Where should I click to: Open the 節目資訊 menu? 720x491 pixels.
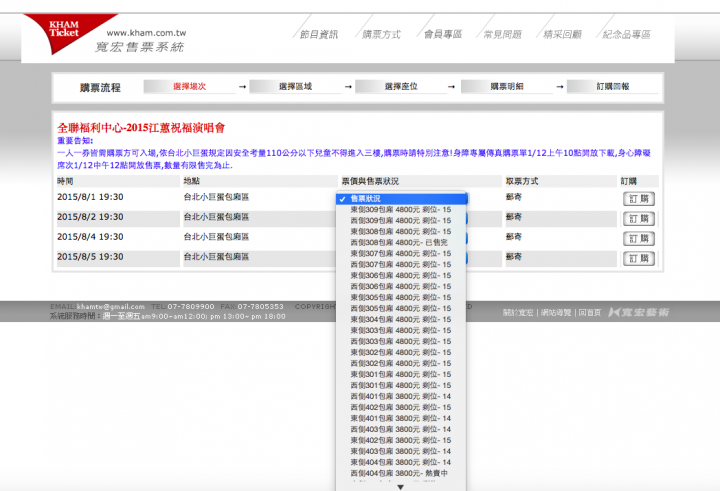[319, 34]
